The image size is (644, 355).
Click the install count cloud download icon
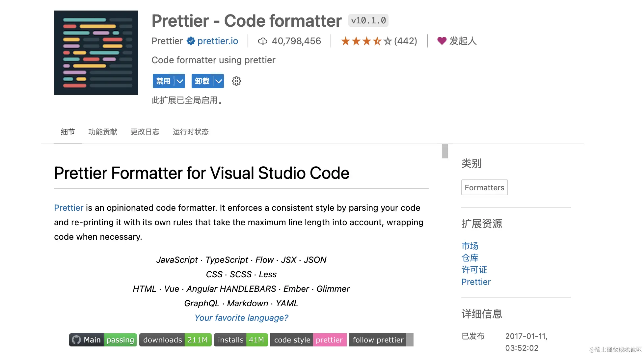point(262,41)
